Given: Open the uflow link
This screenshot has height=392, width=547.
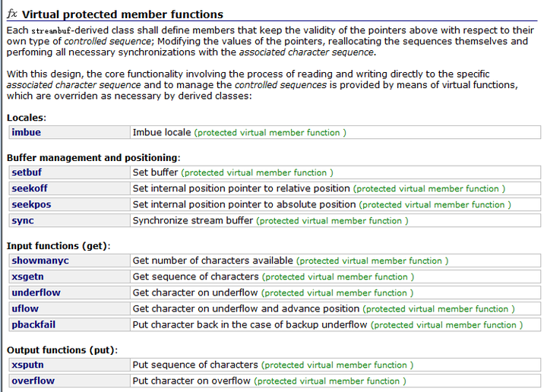Looking at the screenshot, I should [x=25, y=308].
